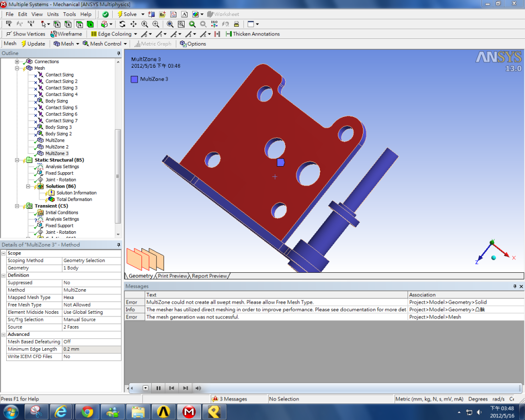The width and height of the screenshot is (525, 420).
Task: Click the MultiZone 3 legend color swatch
Action: [134, 79]
